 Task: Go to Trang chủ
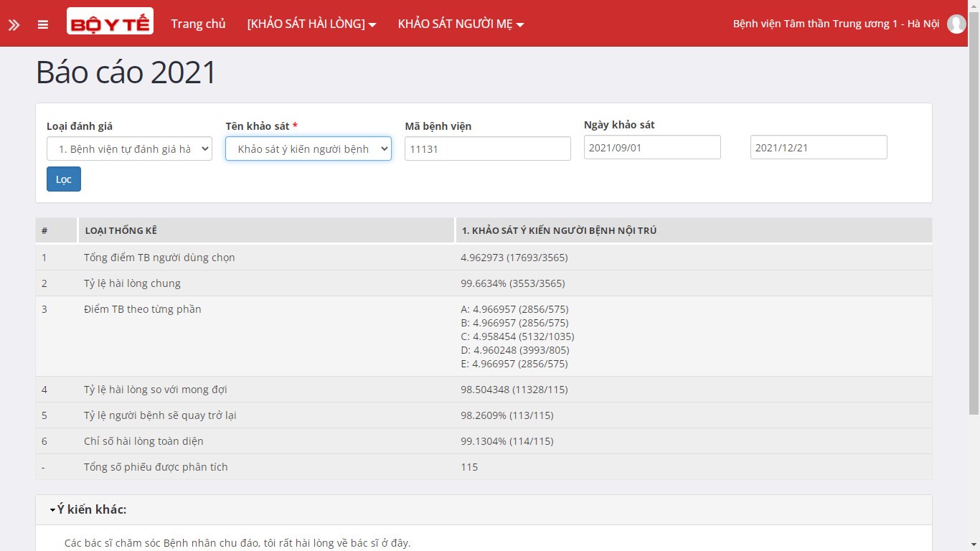click(x=198, y=24)
